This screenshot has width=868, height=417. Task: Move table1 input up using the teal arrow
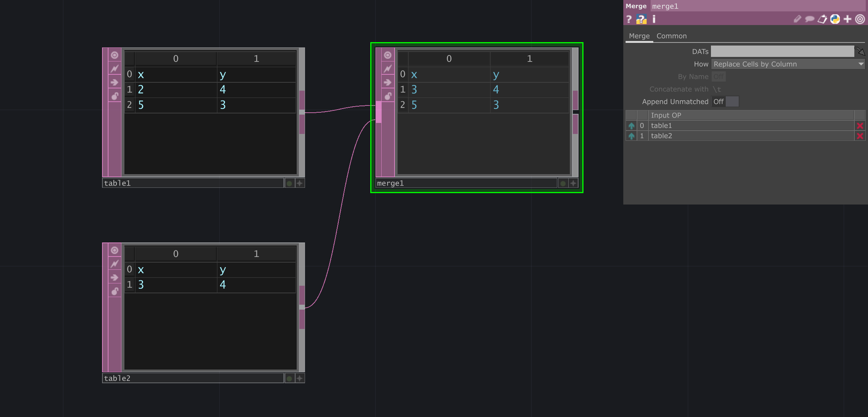(x=631, y=126)
